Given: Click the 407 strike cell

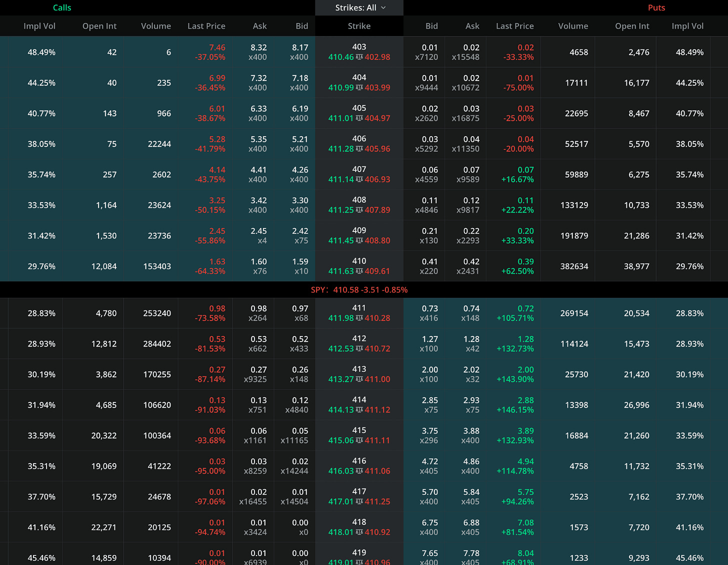Looking at the screenshot, I should pos(359,174).
